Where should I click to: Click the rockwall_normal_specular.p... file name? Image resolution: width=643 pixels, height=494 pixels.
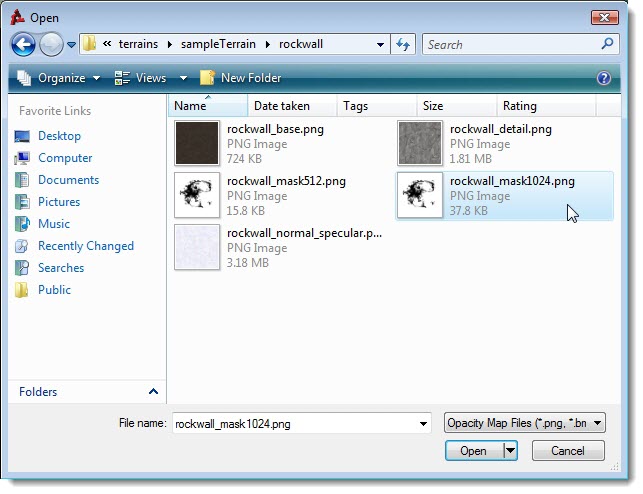pos(304,233)
